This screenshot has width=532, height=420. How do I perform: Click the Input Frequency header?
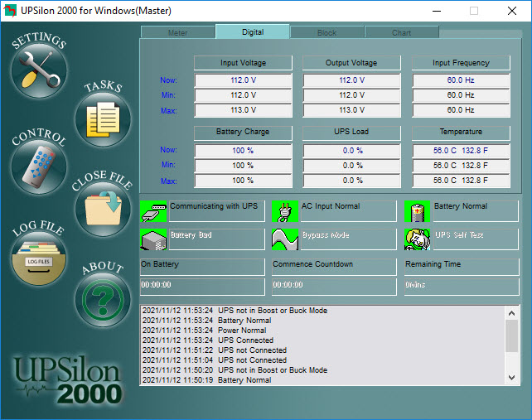461,63
